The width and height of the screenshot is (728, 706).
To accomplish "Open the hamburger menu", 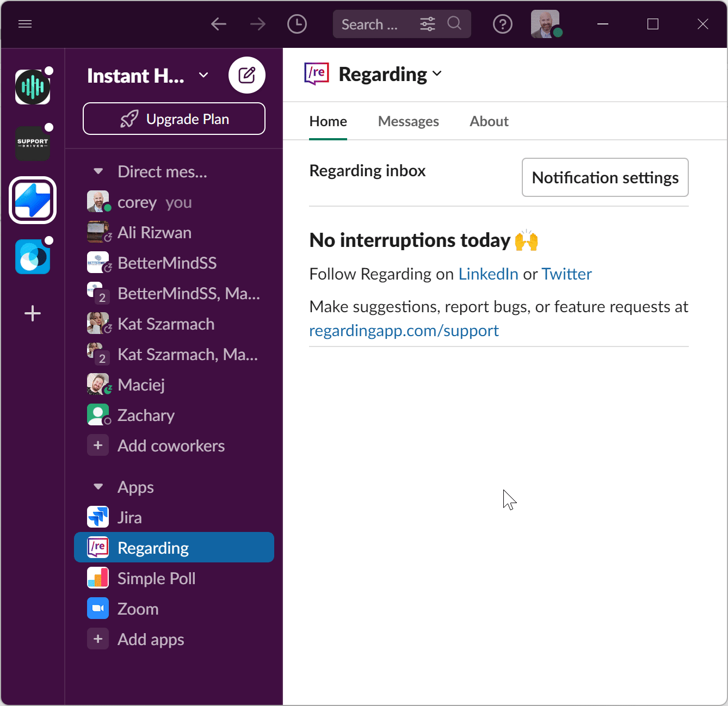I will pyautogui.click(x=25, y=24).
